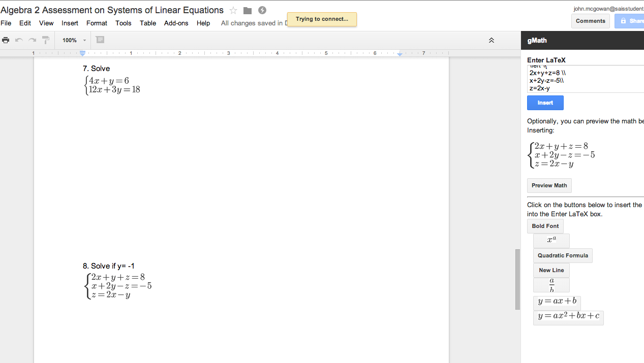Select the paint format tool

[x=46, y=40]
